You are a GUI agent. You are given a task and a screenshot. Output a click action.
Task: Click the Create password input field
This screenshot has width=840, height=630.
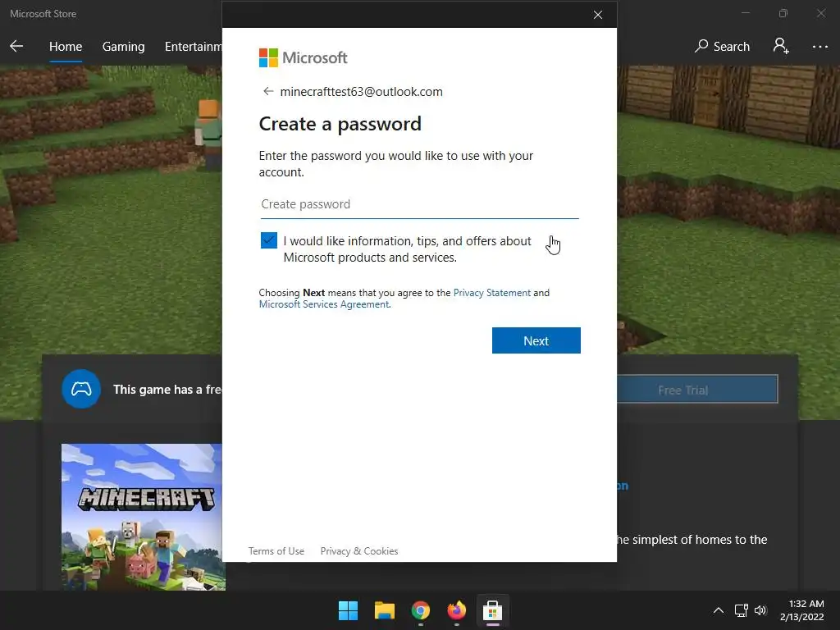(419, 204)
